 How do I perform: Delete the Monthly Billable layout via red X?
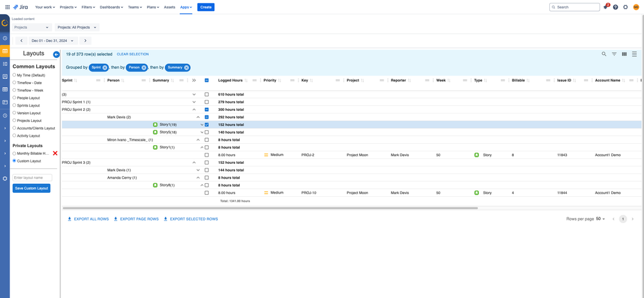pyautogui.click(x=55, y=154)
